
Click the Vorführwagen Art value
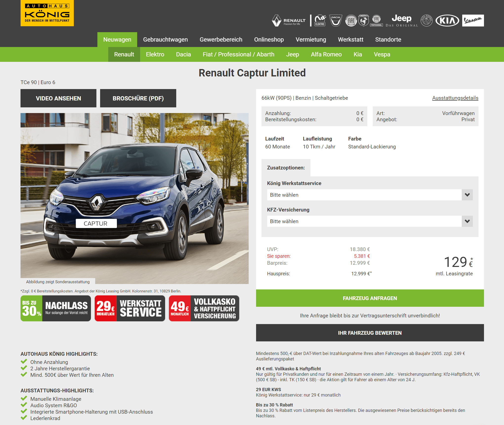[x=458, y=113]
